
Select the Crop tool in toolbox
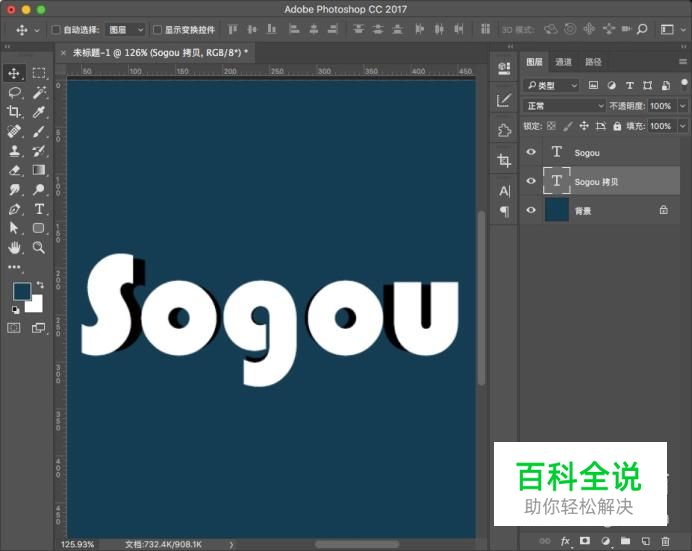[x=14, y=112]
